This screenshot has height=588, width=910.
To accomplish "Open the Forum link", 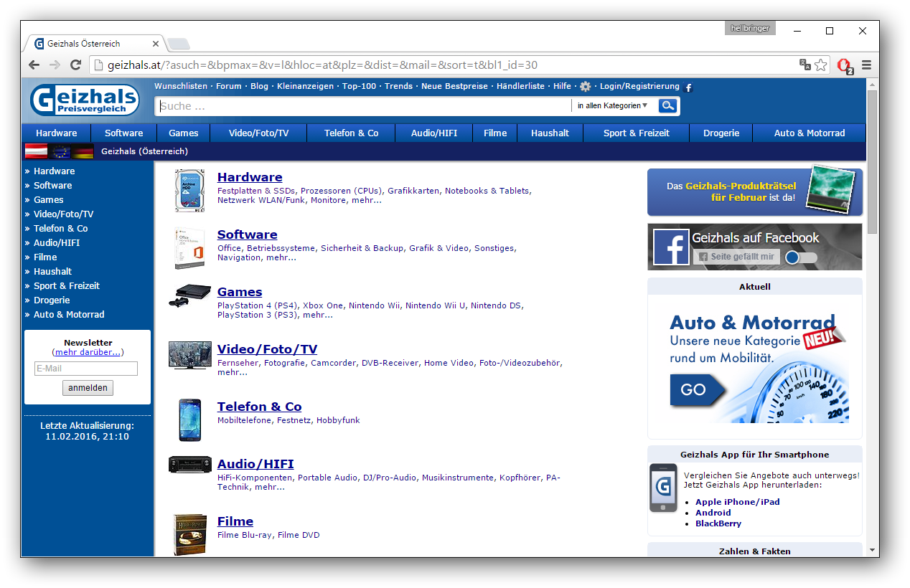I will click(229, 86).
